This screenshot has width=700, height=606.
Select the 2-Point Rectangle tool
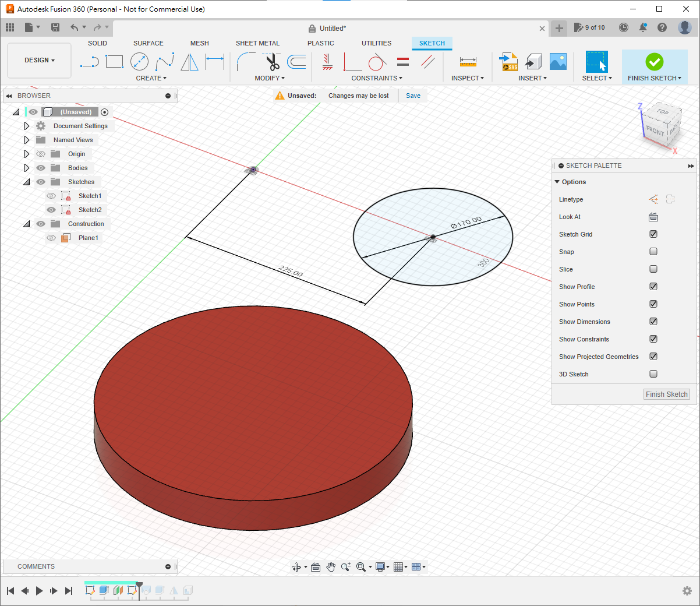114,61
